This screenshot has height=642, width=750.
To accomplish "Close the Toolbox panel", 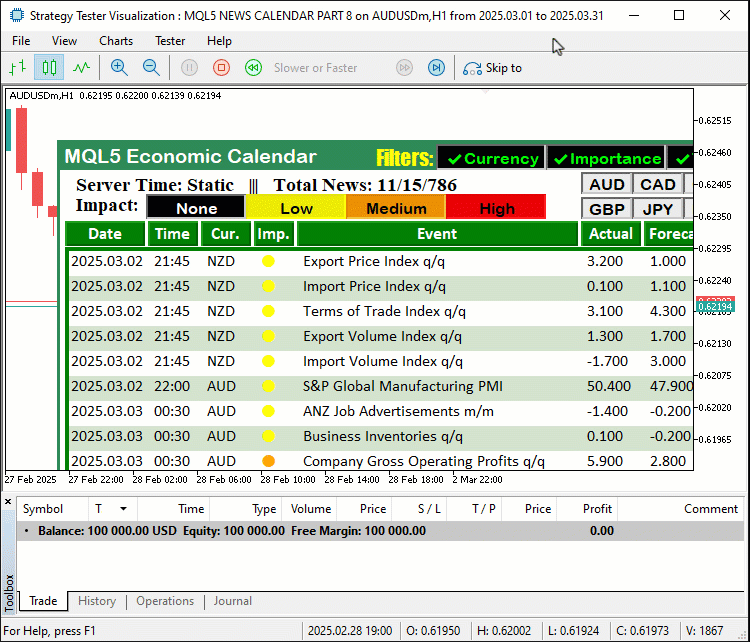I will (x=8, y=502).
